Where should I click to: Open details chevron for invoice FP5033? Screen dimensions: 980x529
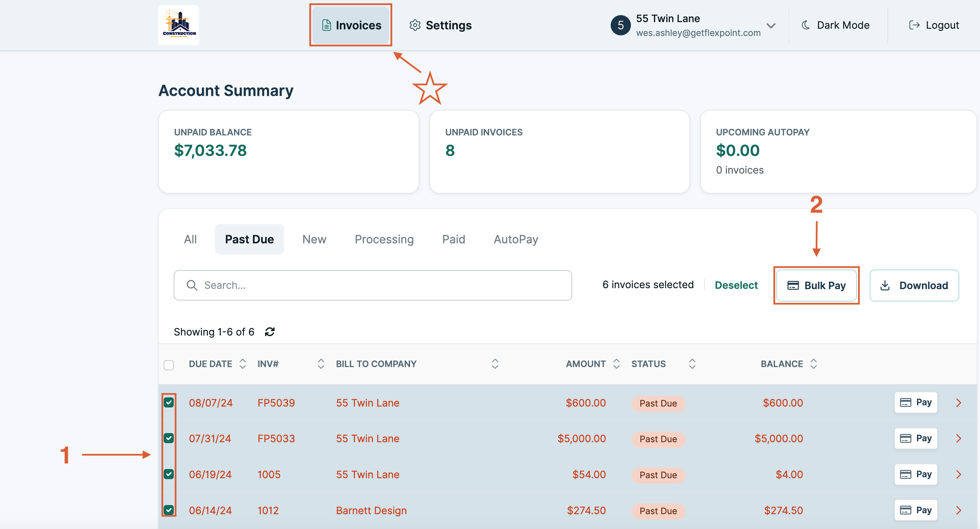click(959, 438)
